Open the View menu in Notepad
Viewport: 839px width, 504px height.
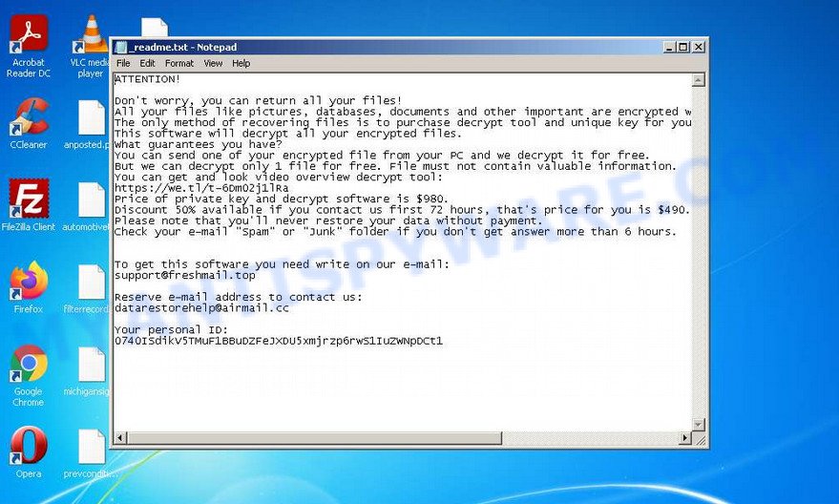click(213, 63)
